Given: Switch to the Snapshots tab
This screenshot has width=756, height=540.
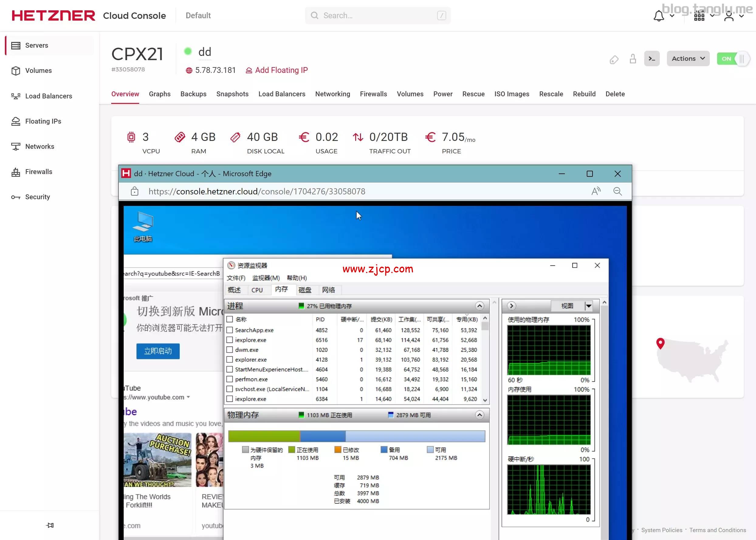Looking at the screenshot, I should pos(232,94).
